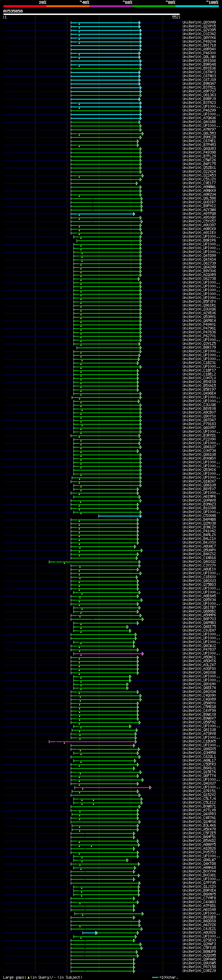Click the purple ~60% legend bar
222x980 pixels.
pos(111,6)
